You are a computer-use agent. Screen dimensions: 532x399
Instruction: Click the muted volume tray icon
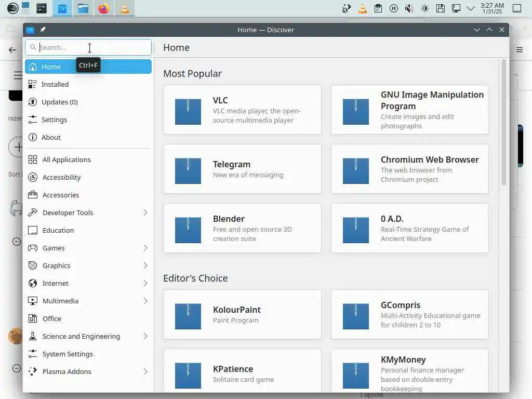pos(409,8)
